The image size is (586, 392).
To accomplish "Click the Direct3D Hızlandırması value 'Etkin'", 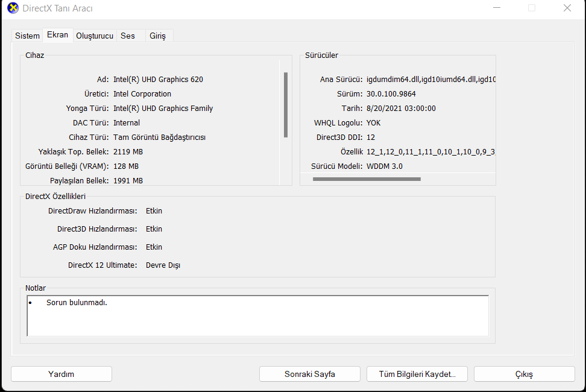I will (x=154, y=229).
